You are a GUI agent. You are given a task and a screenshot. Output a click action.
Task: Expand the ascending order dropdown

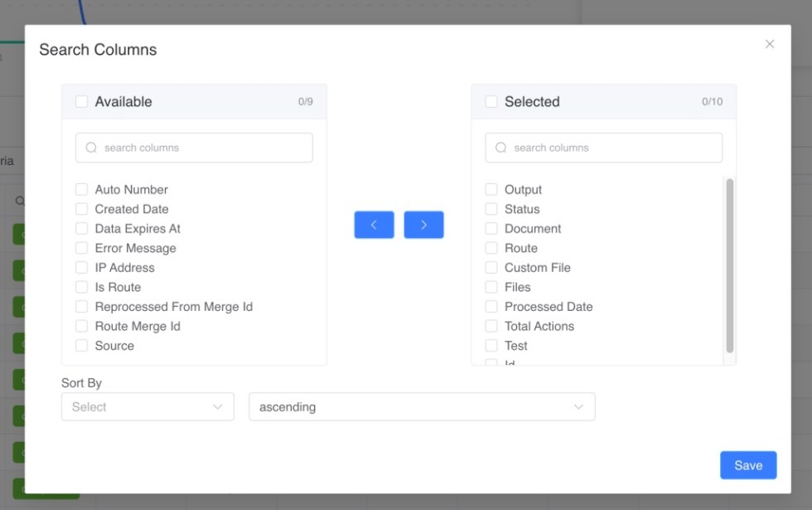click(422, 407)
